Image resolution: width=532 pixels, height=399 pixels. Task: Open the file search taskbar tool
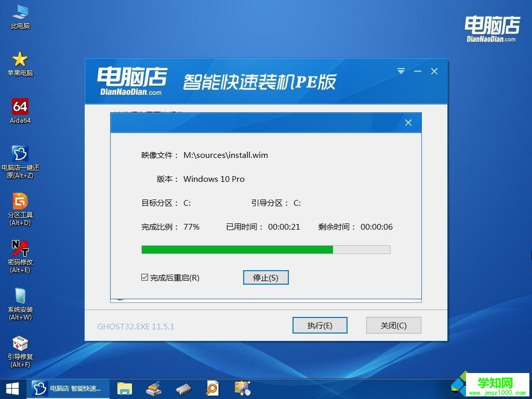(x=212, y=388)
